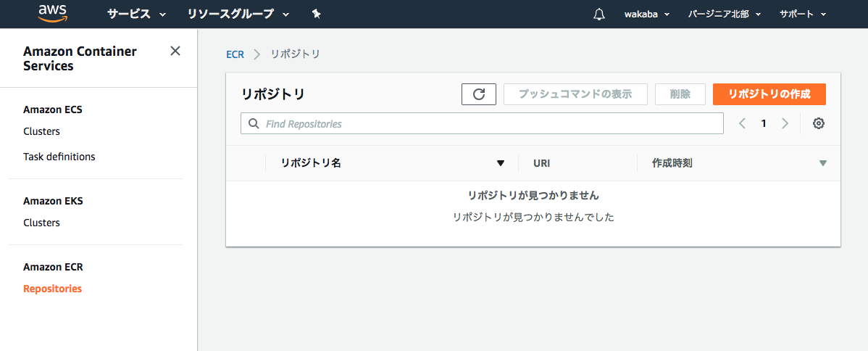Open table preferences gear icon
Screen dimensions: 868x351
[x=819, y=124]
